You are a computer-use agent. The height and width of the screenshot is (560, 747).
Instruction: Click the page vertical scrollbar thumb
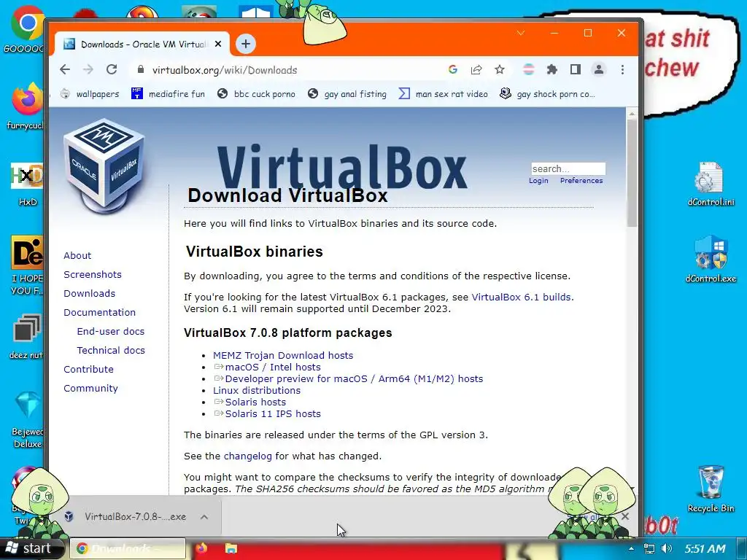tap(632, 172)
